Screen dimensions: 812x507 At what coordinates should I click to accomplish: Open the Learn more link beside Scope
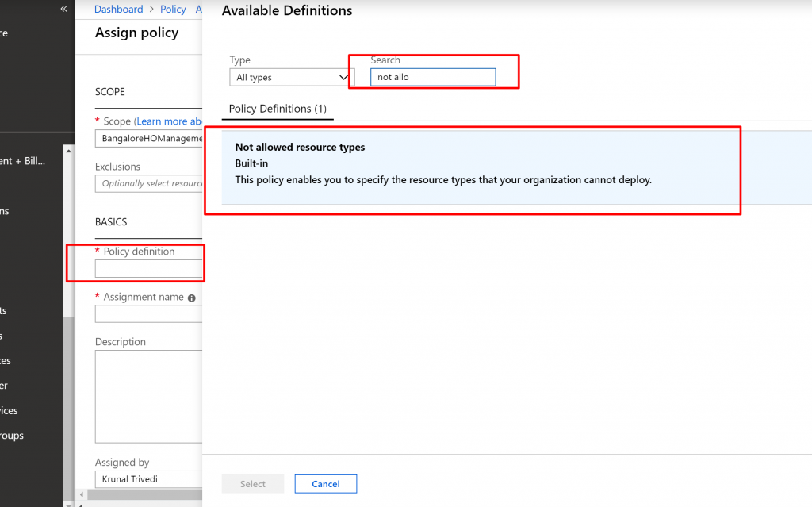[168, 121]
